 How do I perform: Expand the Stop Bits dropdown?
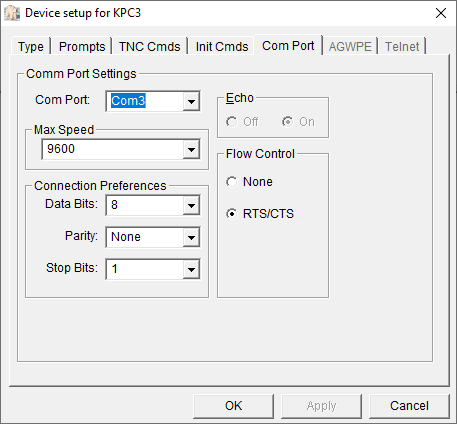tap(191, 269)
